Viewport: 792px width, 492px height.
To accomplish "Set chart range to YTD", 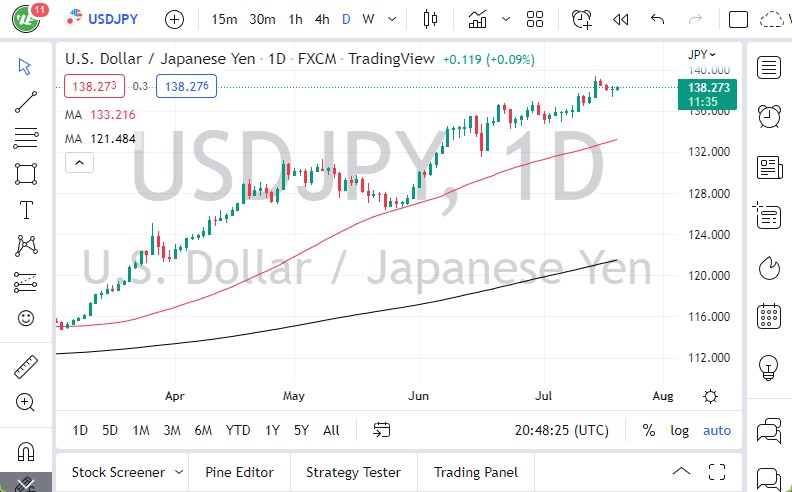I will tap(237, 430).
